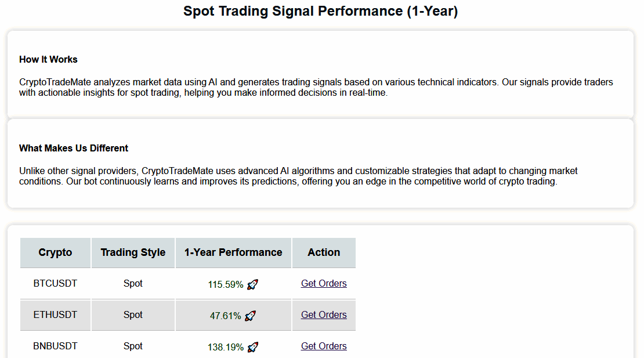
Task: Open Get Orders in the BNBUSDT row
Action: (324, 346)
